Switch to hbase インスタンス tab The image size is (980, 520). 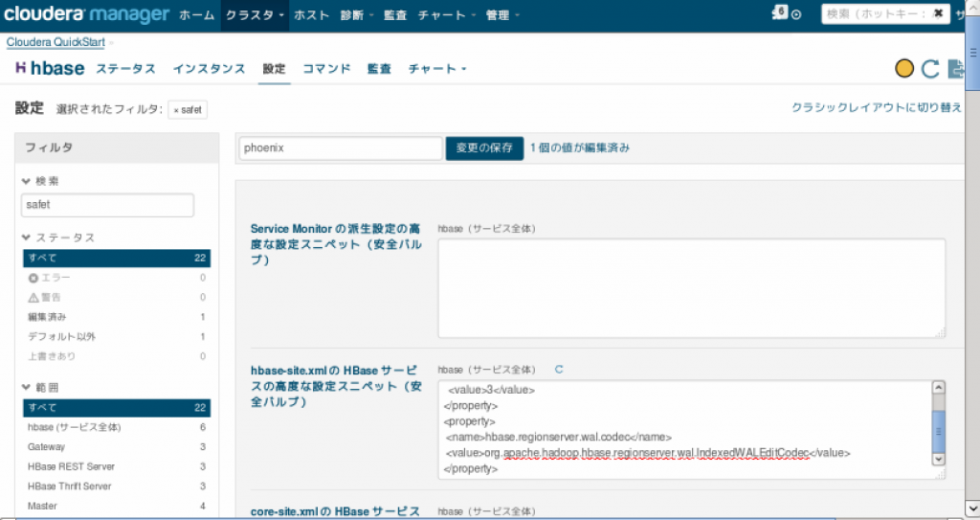click(210, 68)
